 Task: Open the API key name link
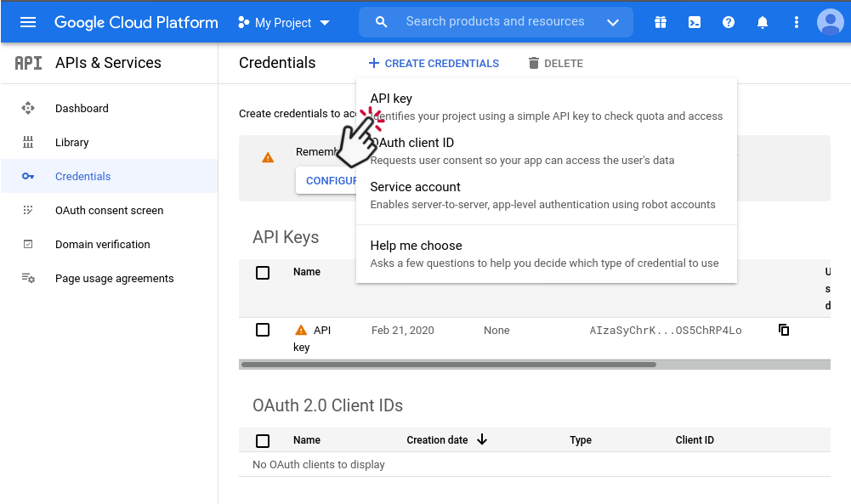[x=312, y=338]
